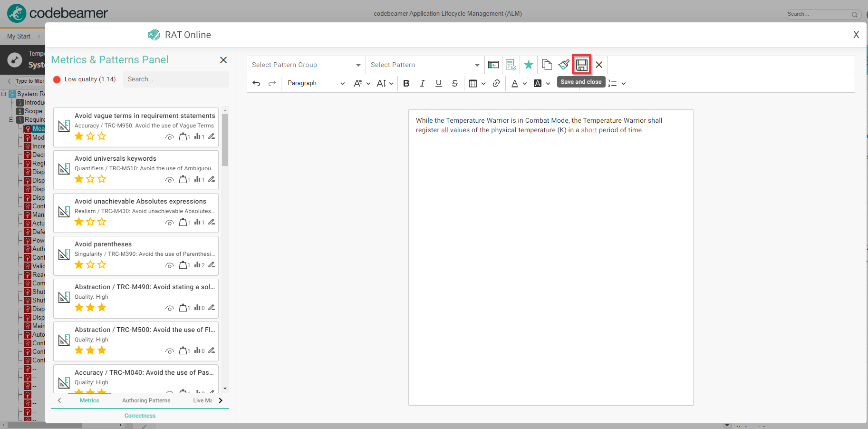Switch to the Metrics tab
868x429 pixels.
click(x=89, y=400)
